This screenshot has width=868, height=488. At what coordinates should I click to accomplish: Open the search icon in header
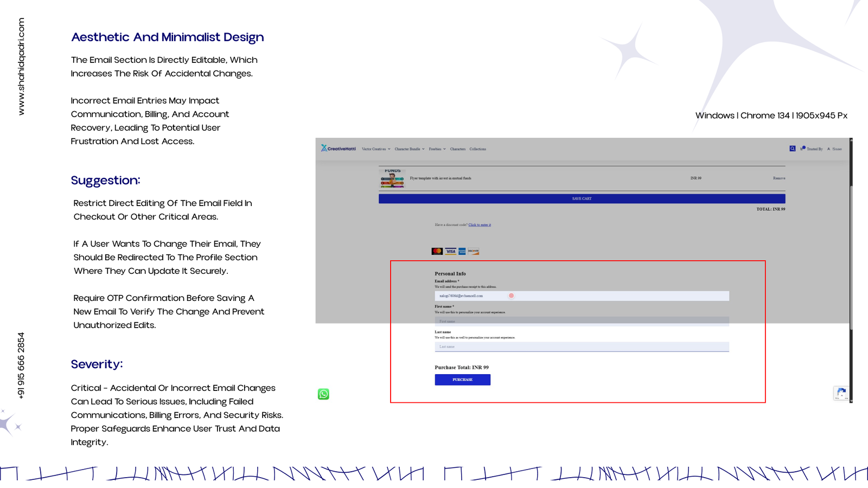(x=792, y=149)
